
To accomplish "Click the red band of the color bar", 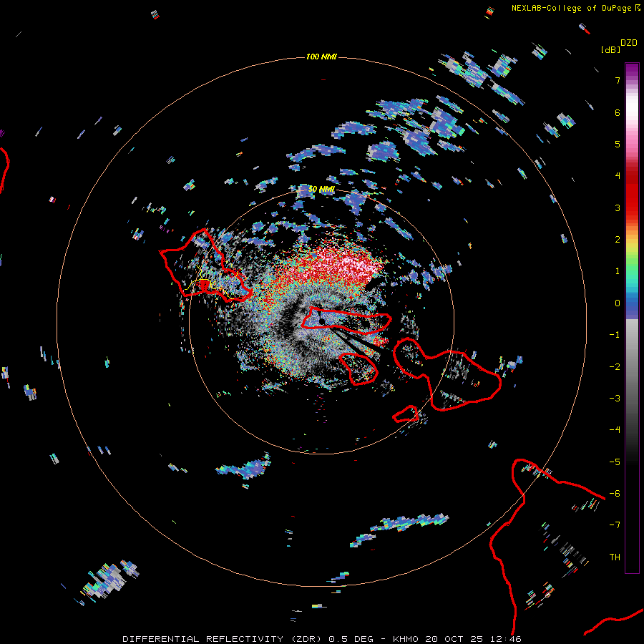I will (632, 193).
